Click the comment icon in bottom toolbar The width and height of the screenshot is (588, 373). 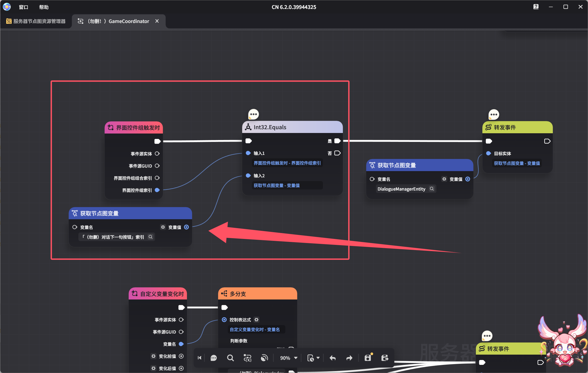(213, 358)
